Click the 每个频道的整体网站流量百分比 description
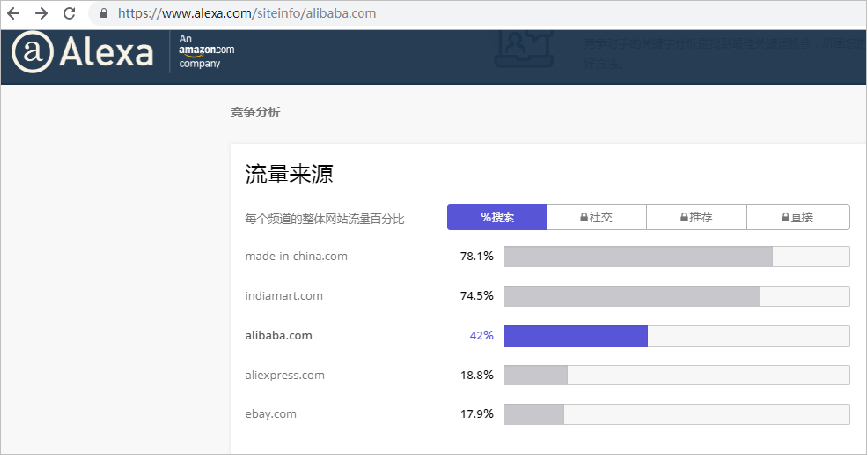The width and height of the screenshot is (868, 455). 325,219
